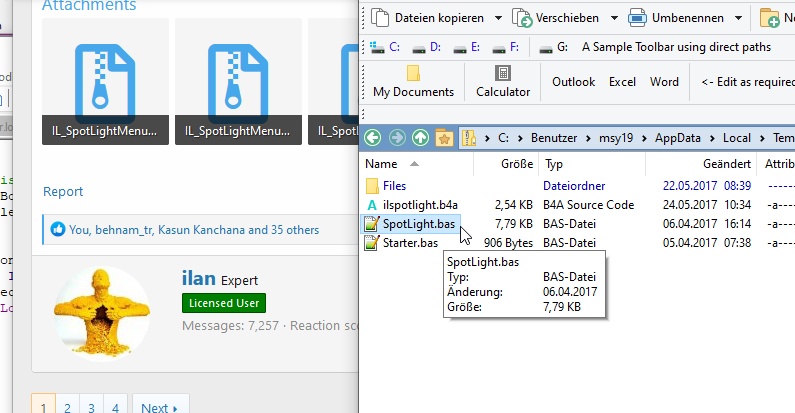Open the favorites folder star icon
795x413 pixels.
444,137
